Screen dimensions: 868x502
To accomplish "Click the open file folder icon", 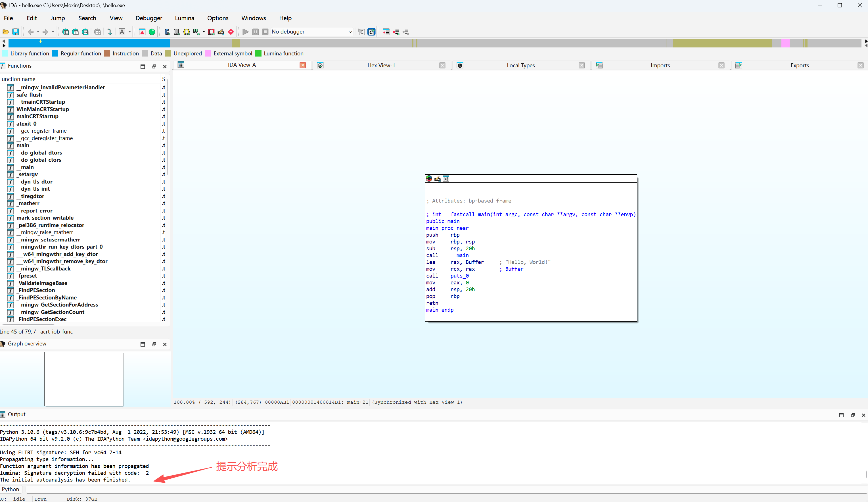I will tap(6, 32).
